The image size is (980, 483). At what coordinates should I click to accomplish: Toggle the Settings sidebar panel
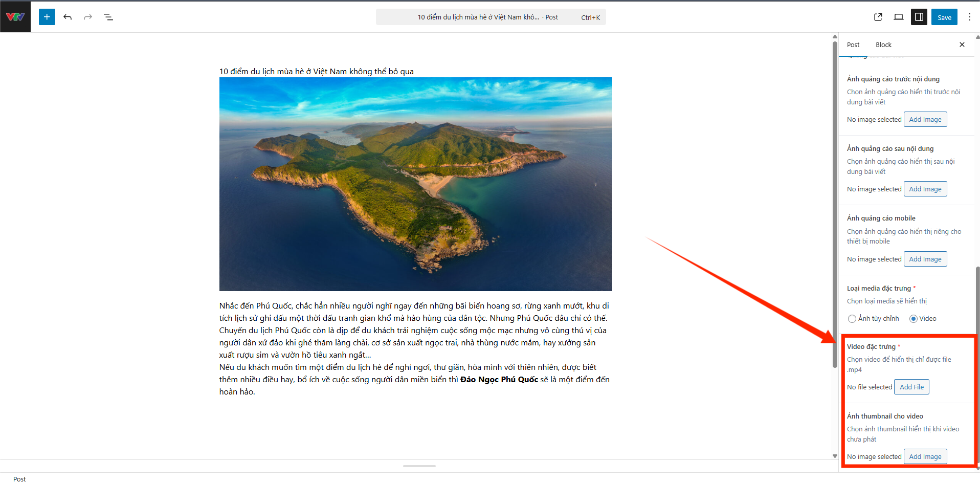coord(919,17)
